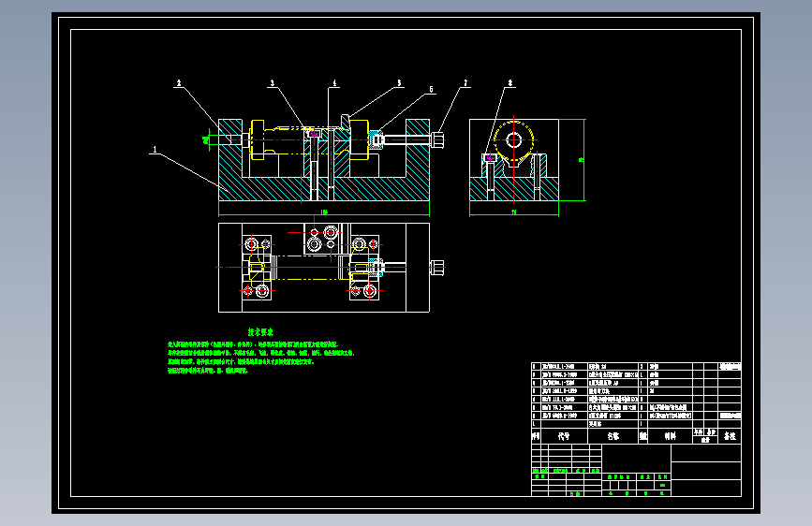The width and height of the screenshot is (812, 526).
Task: Select part balloon number 3
Action: point(272,83)
